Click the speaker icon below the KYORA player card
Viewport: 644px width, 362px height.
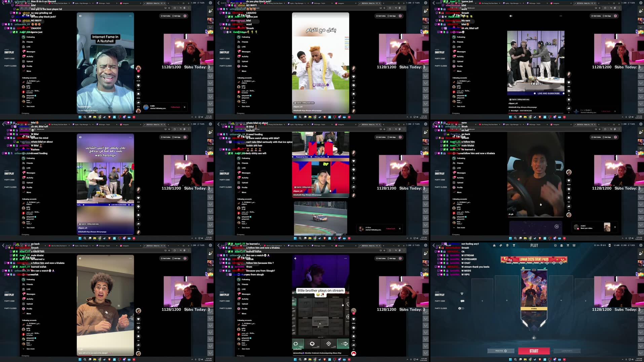pyautogui.click(x=534, y=338)
